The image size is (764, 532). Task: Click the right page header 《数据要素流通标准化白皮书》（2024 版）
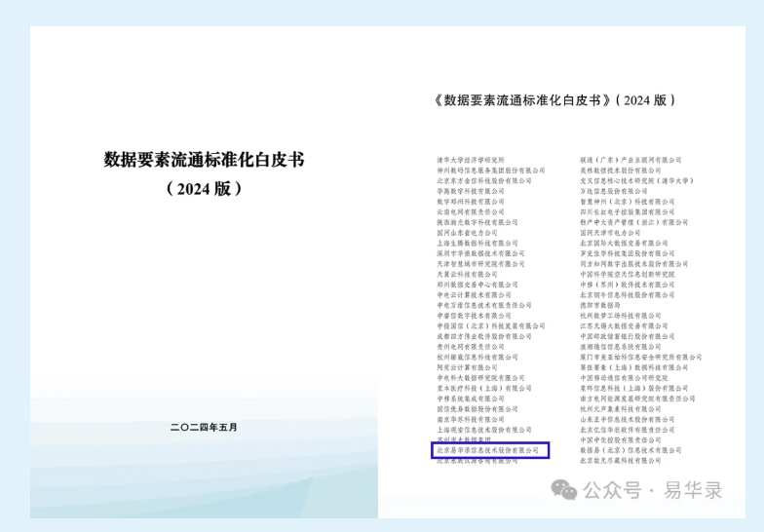coord(553,100)
